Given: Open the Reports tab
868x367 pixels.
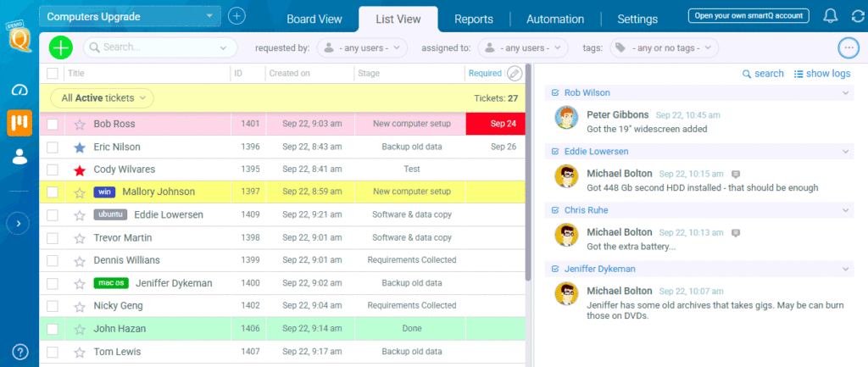Looking at the screenshot, I should [474, 19].
